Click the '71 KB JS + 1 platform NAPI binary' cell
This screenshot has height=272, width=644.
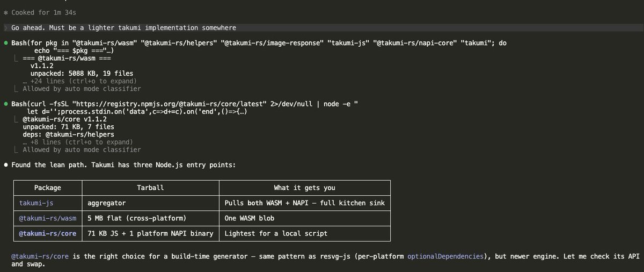click(150, 233)
